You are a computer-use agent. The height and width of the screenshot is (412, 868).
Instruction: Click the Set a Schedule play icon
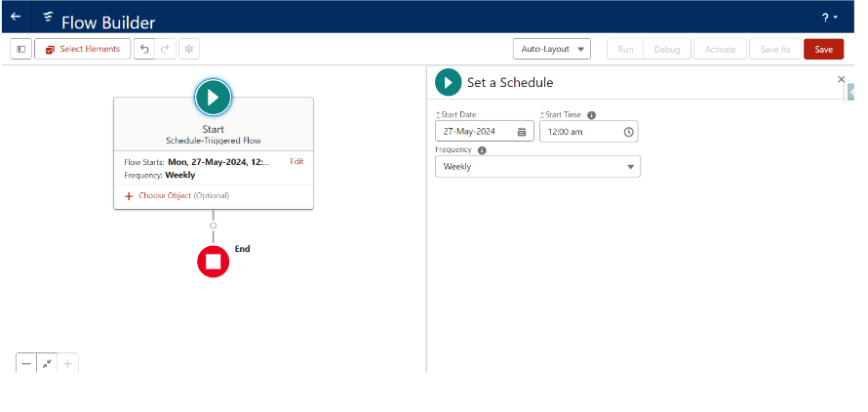click(448, 82)
